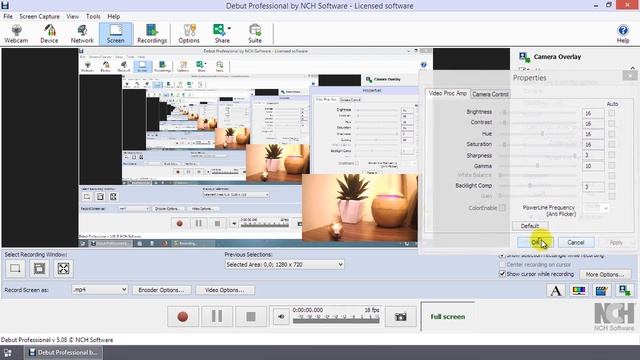
Task: Open the Webcam source in the toolbar
Action: (x=16, y=34)
